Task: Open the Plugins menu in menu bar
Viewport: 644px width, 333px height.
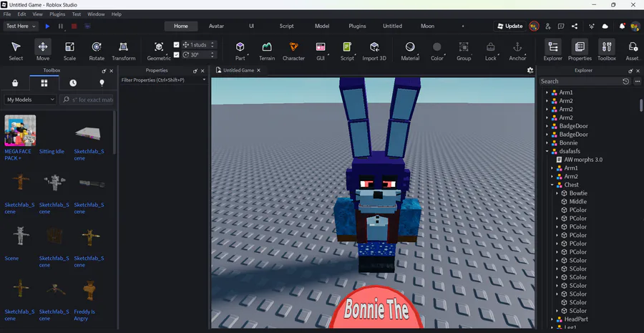Action: [57, 14]
